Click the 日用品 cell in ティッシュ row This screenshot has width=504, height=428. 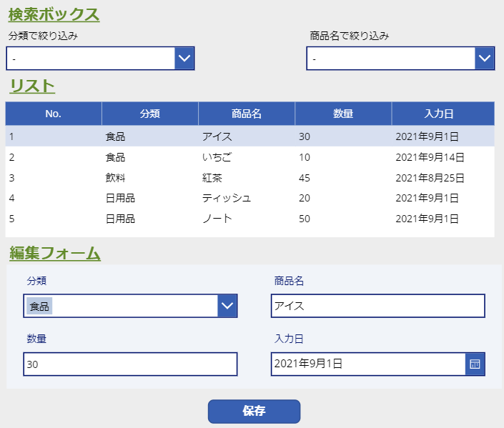(120, 198)
